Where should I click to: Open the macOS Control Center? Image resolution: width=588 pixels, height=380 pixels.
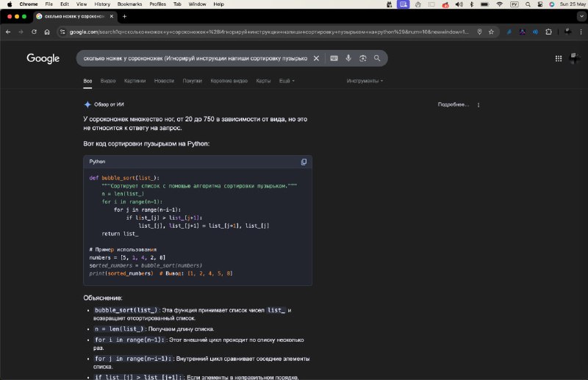pos(540,4)
